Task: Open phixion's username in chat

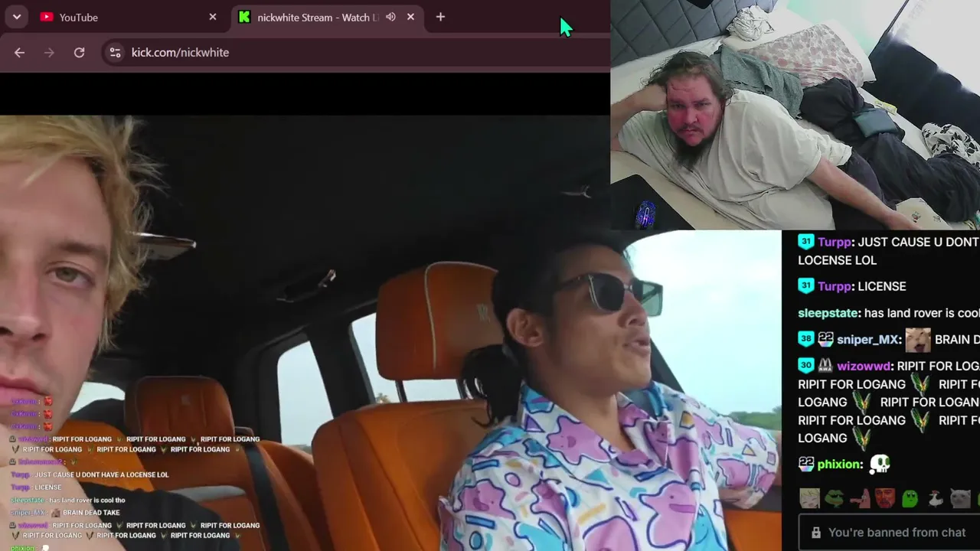Action: [840, 464]
